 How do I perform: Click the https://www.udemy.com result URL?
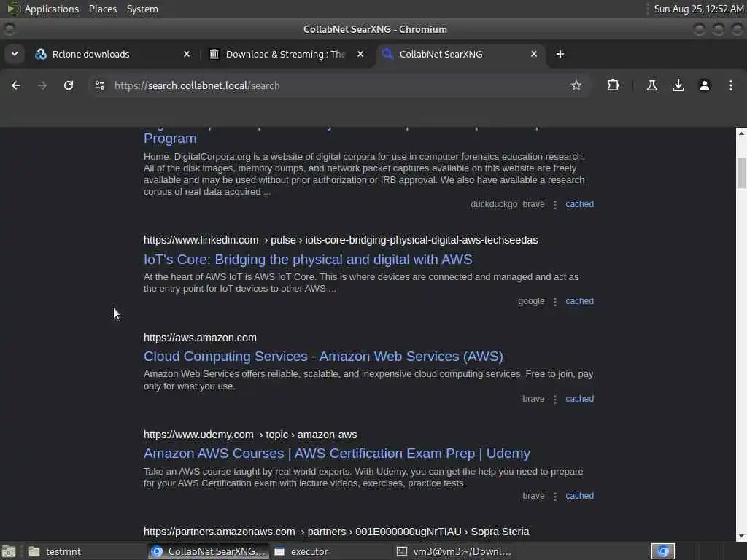click(x=250, y=435)
